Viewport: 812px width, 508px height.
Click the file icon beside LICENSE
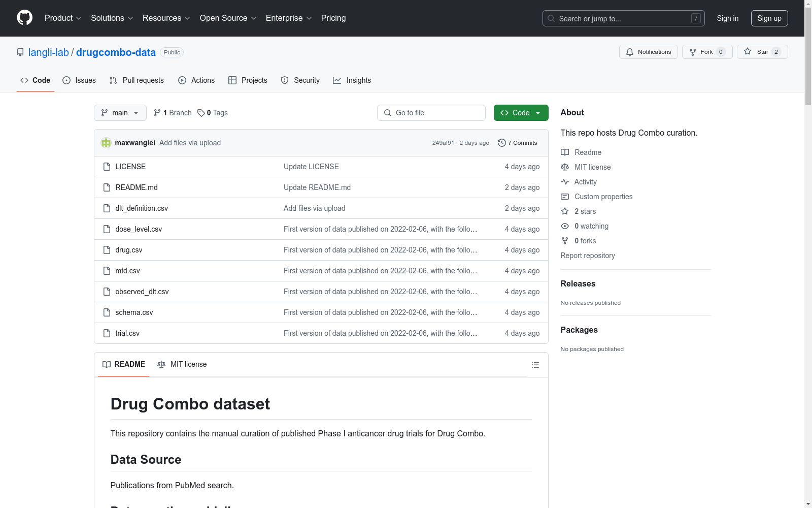coord(107,167)
